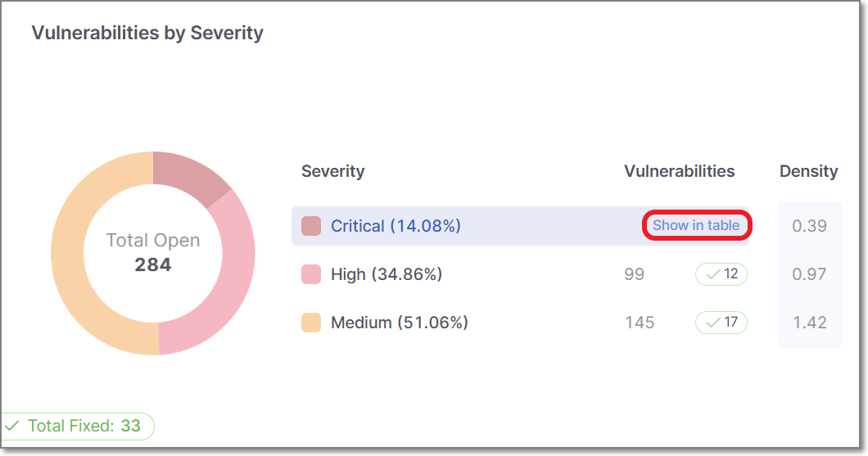This screenshot has height=456, width=868.
Task: Click the Total Fixed: 33 badge
Action: [x=77, y=426]
